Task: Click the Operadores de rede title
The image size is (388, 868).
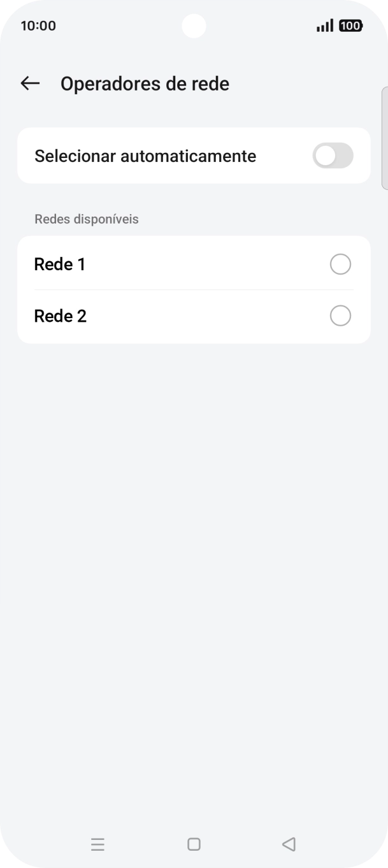Action: pos(145,83)
